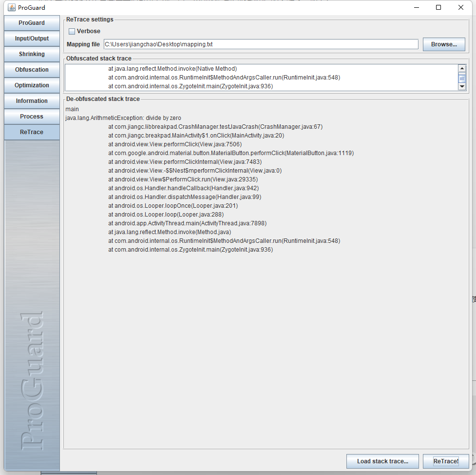Click the Handler.handleCallback line

[183, 188]
